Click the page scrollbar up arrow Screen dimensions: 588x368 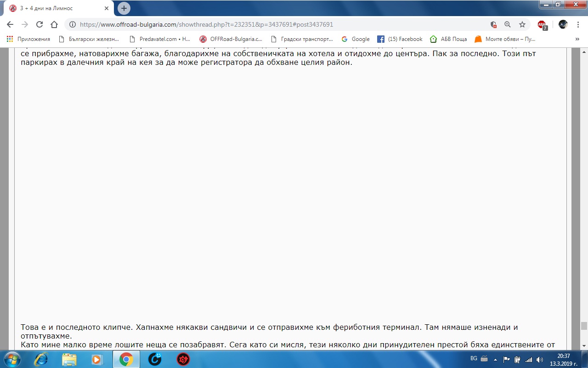tap(584, 51)
